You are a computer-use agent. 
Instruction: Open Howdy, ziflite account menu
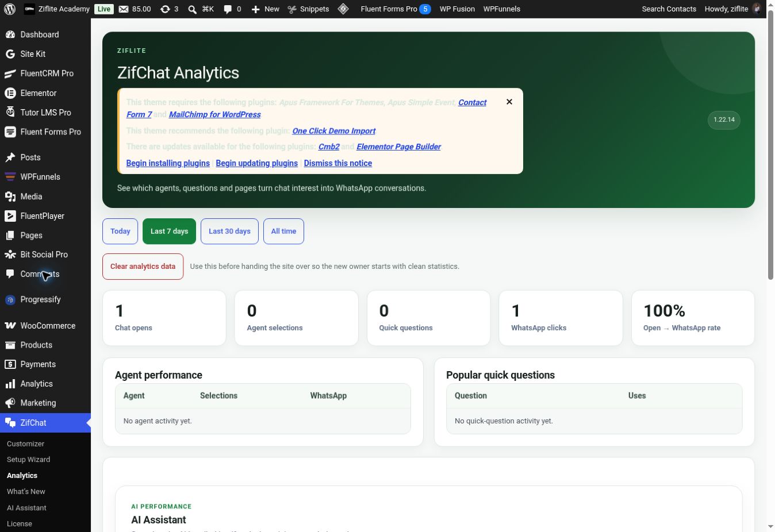[732, 9]
